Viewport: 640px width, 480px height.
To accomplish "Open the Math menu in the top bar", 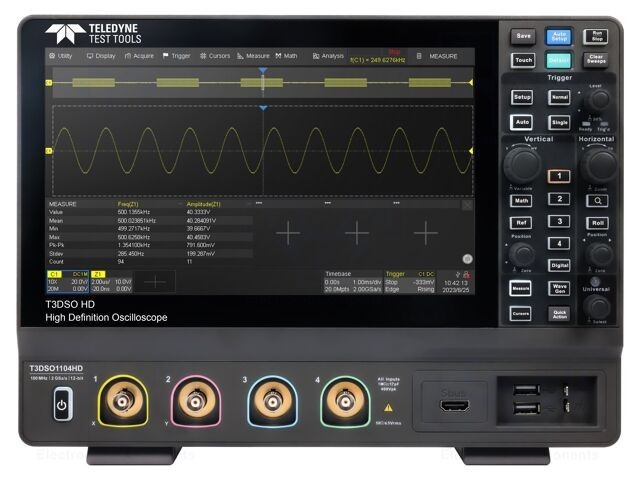I will [286, 56].
